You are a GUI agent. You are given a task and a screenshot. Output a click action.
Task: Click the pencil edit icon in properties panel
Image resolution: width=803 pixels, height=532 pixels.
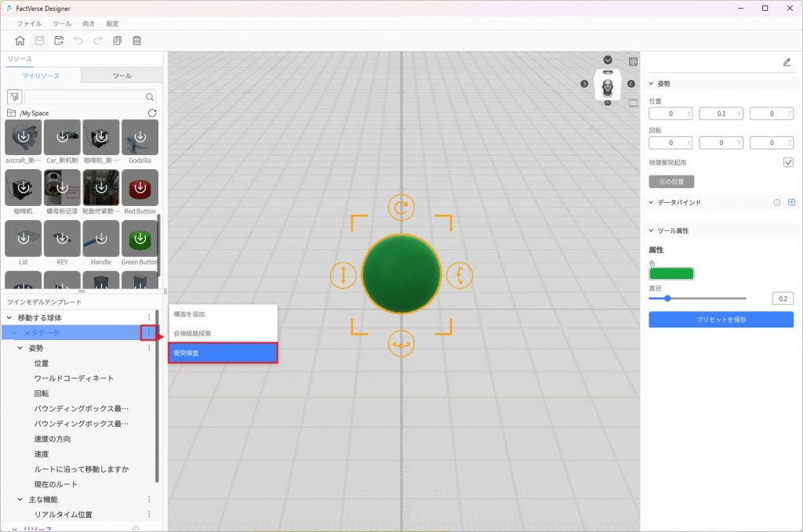(x=787, y=62)
